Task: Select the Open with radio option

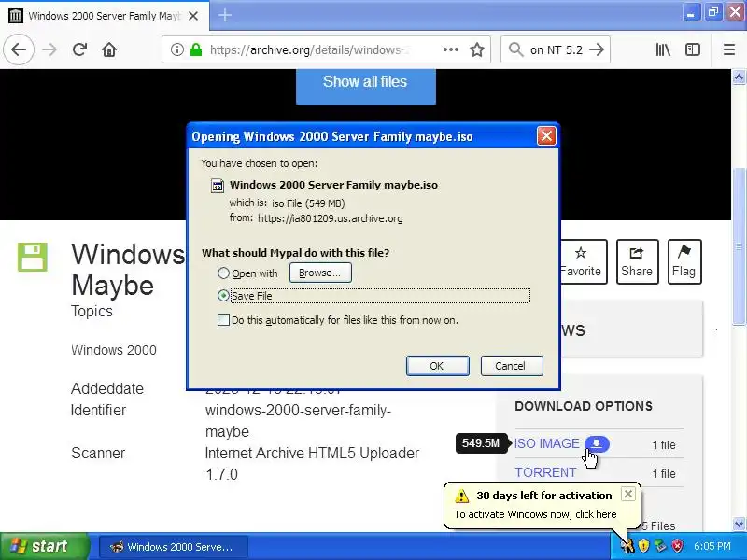Action: [x=223, y=273]
